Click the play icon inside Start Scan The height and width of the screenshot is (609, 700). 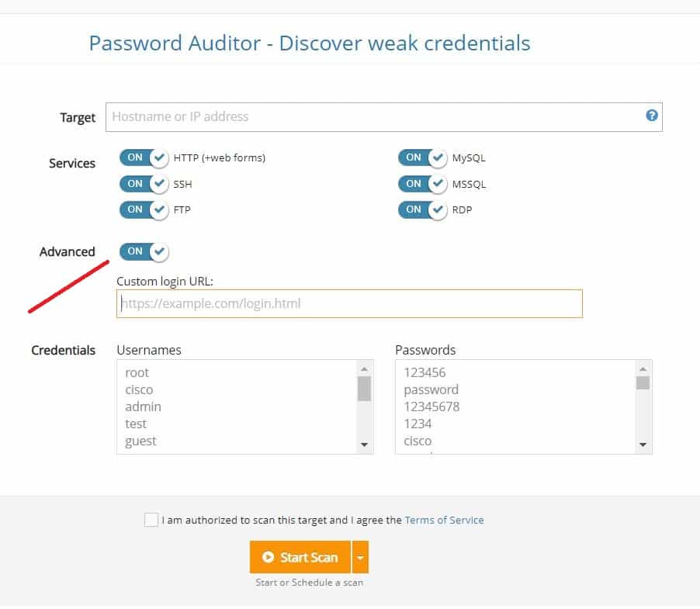[x=268, y=556]
